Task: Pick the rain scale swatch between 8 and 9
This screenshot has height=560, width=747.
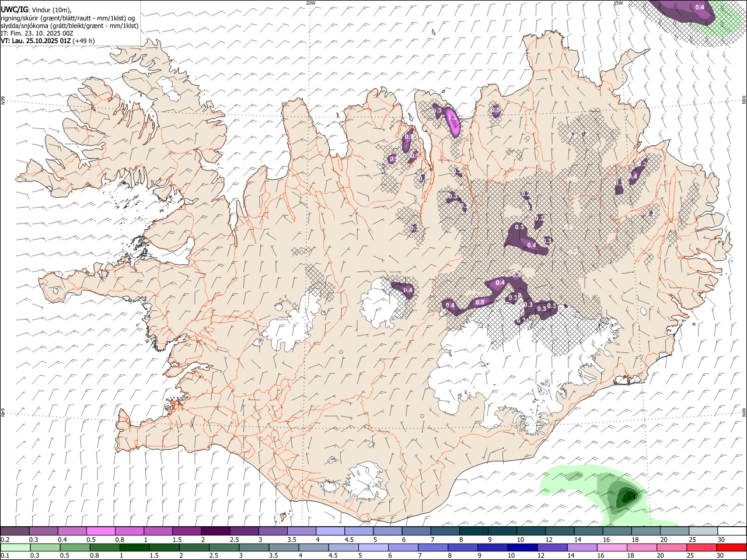Action: [463, 547]
